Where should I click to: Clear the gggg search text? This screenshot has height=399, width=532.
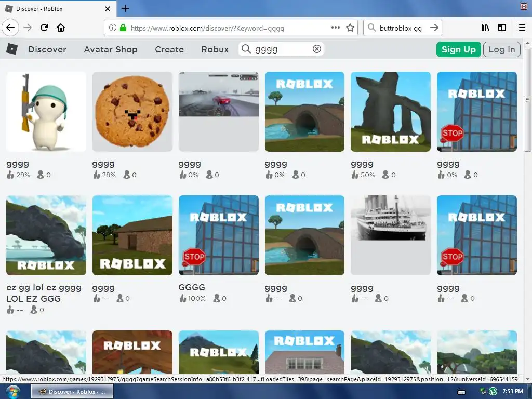coord(317,49)
